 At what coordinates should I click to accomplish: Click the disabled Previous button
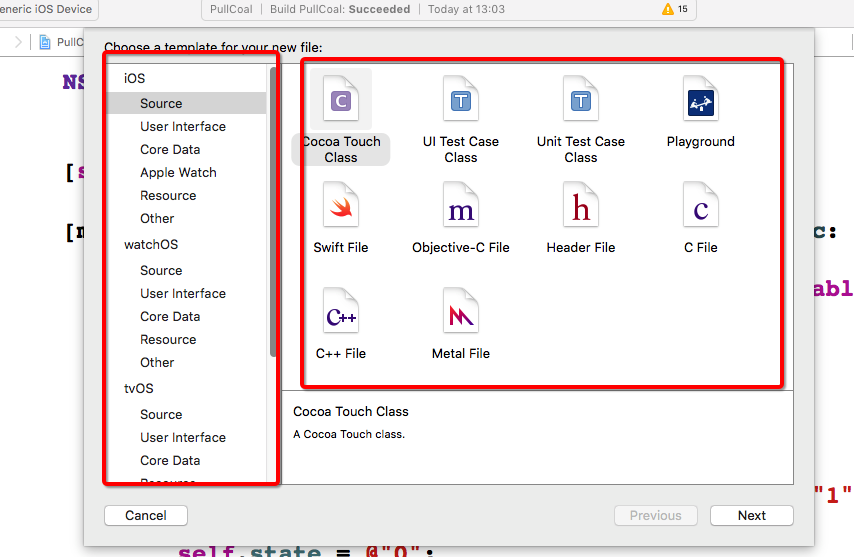point(656,516)
